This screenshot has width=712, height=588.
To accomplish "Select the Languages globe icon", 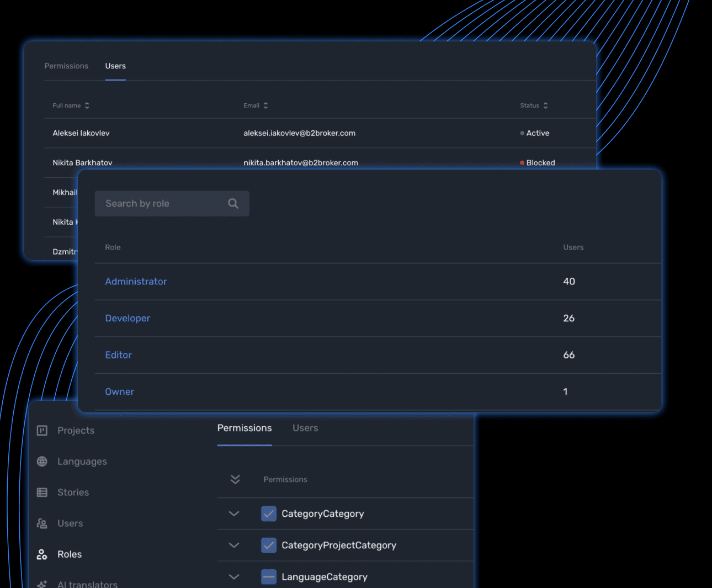I will [x=42, y=461].
